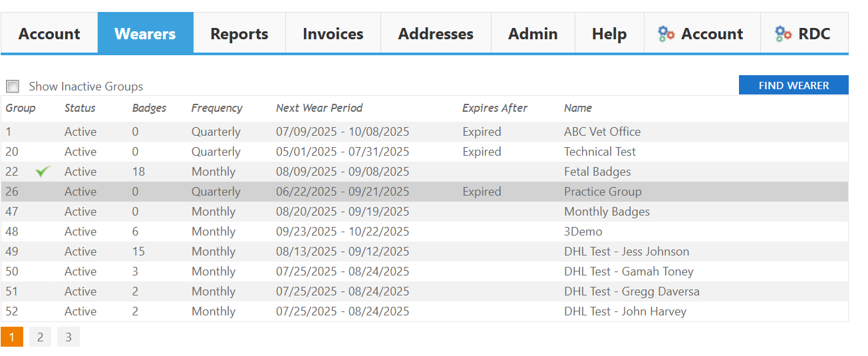The image size is (868, 356).
Task: Jump to page 3 of groups
Action: pos(68,337)
